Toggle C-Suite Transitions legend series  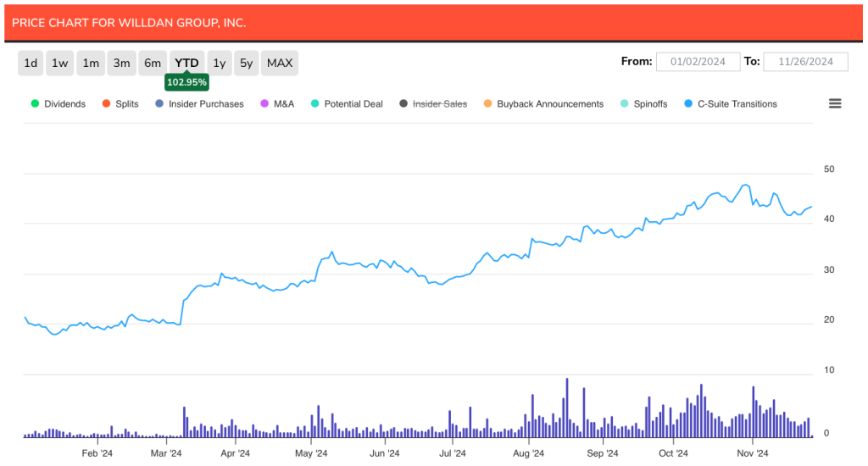tap(731, 104)
